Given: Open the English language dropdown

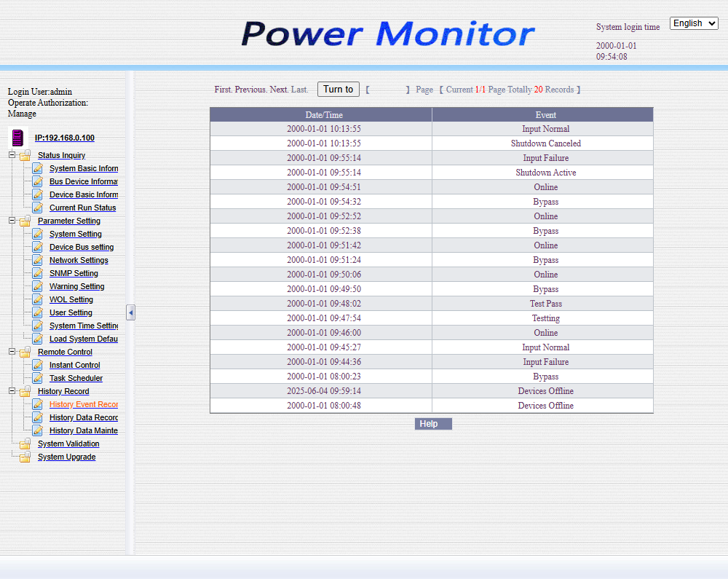Looking at the screenshot, I should click(x=694, y=23).
